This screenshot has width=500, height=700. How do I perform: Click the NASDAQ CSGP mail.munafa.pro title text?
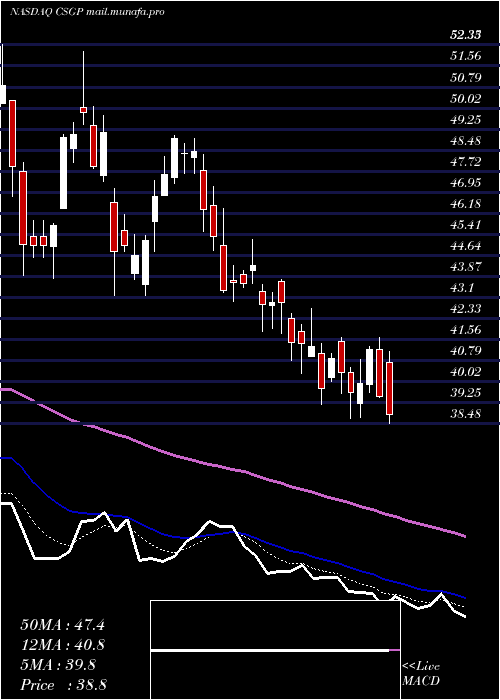tap(88, 12)
